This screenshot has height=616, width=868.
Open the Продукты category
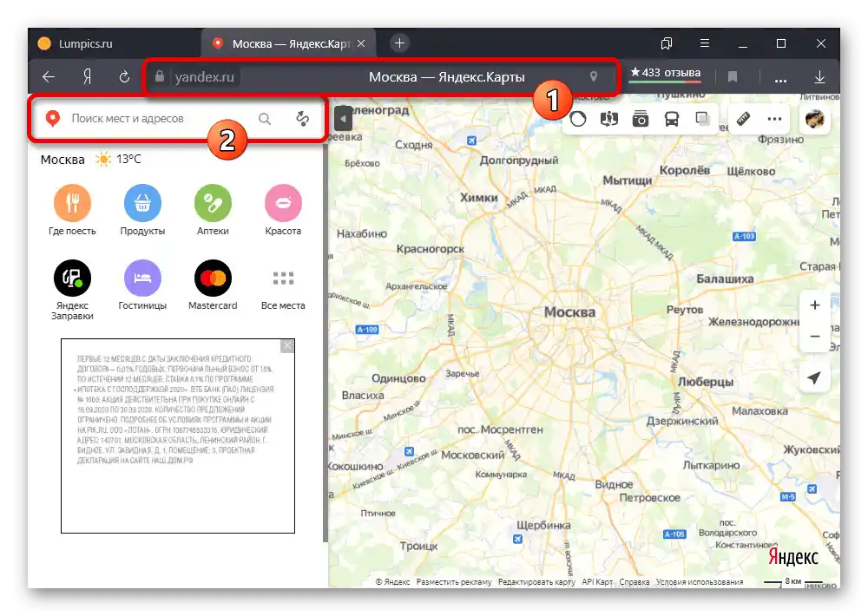pos(142,210)
